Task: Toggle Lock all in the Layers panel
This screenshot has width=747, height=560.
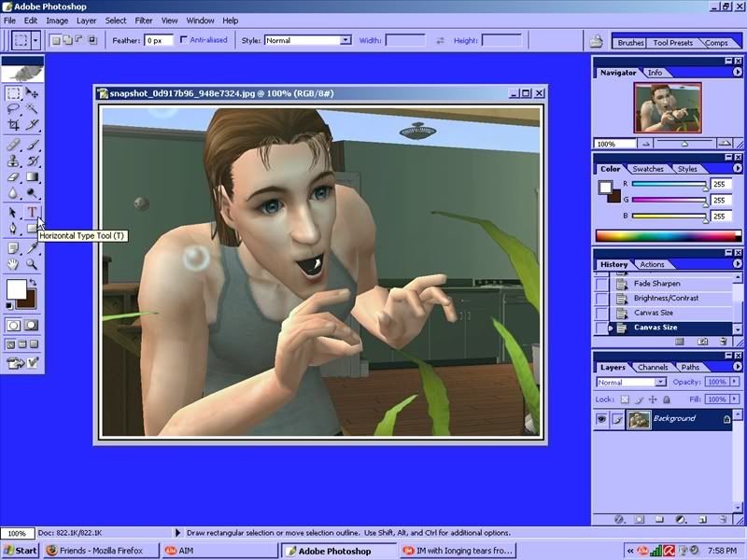Action: (x=667, y=399)
